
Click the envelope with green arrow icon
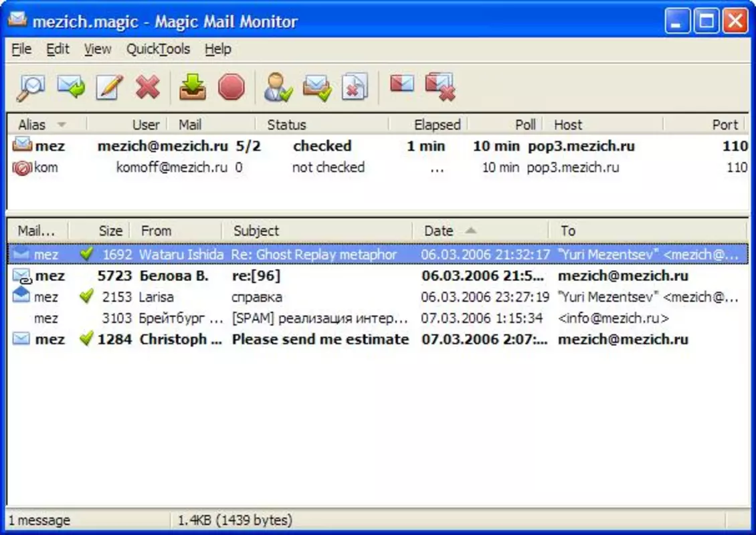click(71, 87)
